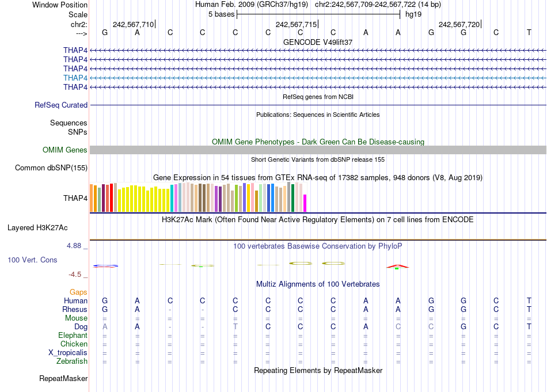This screenshot has width=547, height=392.
Task: Click the SNPs track label
Action: 78,132
